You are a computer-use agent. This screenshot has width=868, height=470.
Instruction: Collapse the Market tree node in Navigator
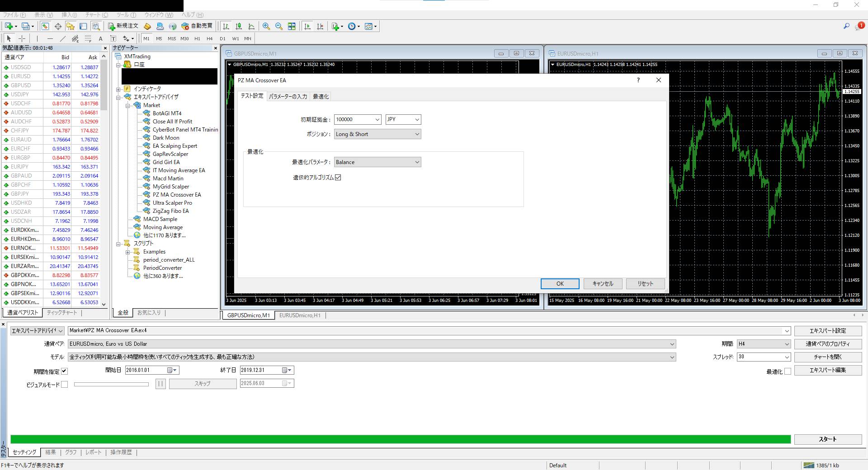point(128,105)
